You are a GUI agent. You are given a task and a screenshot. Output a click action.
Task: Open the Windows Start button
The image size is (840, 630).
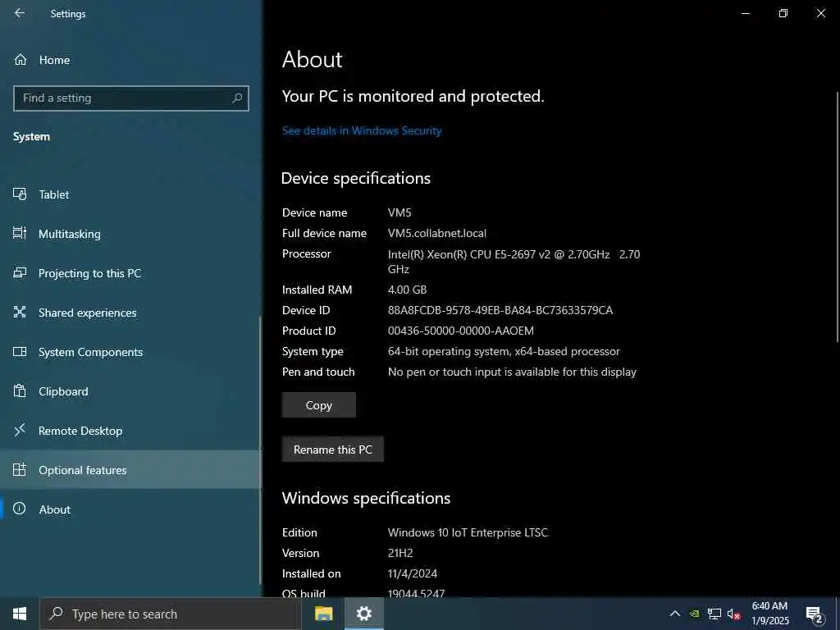[x=20, y=614]
